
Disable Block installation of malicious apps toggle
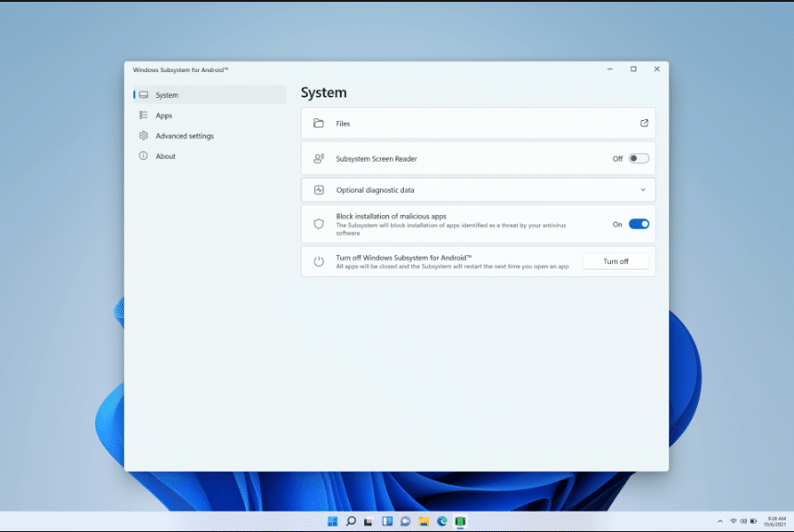coord(639,224)
